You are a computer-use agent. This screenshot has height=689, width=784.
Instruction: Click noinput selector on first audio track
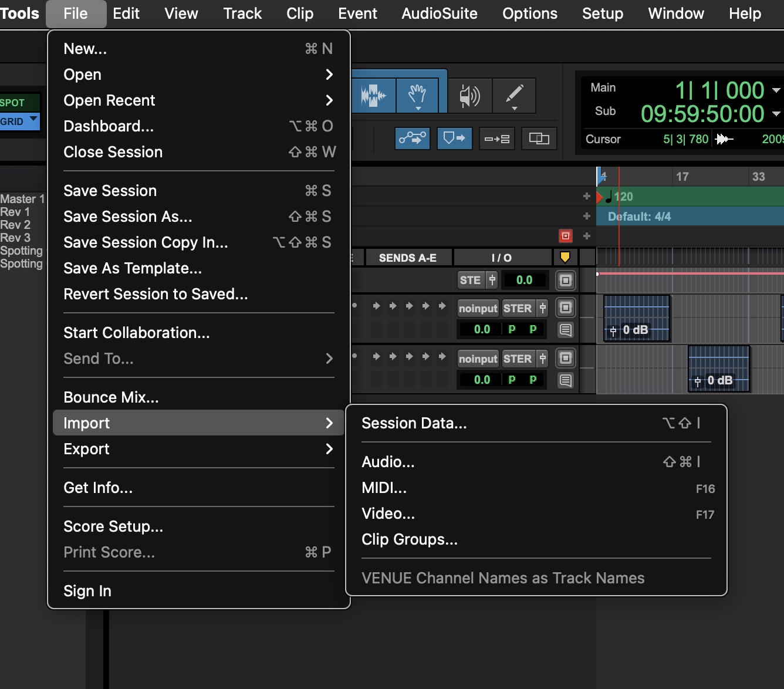478,308
